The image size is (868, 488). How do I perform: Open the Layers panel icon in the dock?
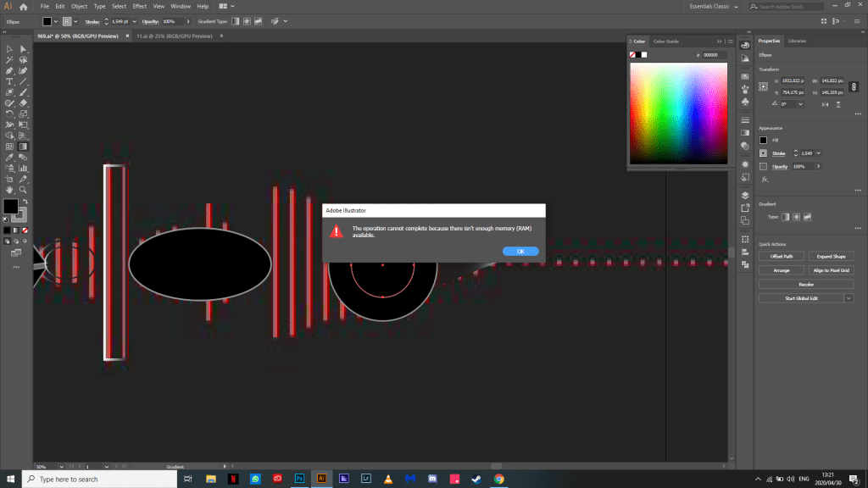[x=744, y=194]
